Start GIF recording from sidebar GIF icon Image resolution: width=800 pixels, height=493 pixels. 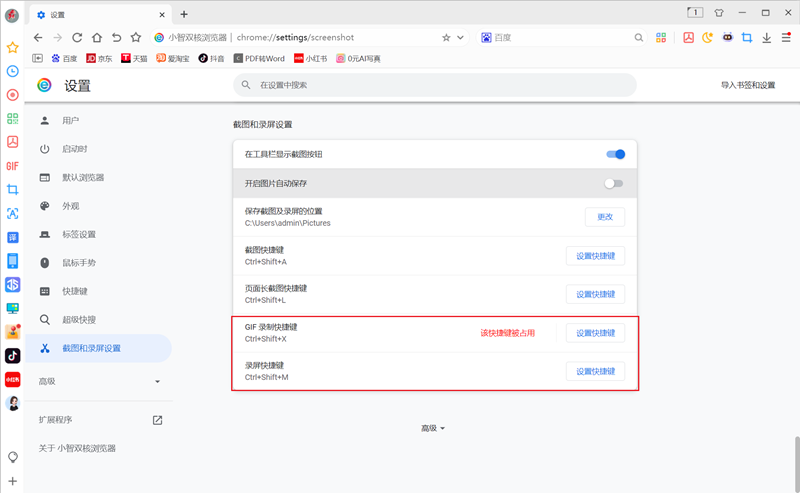[x=12, y=166]
